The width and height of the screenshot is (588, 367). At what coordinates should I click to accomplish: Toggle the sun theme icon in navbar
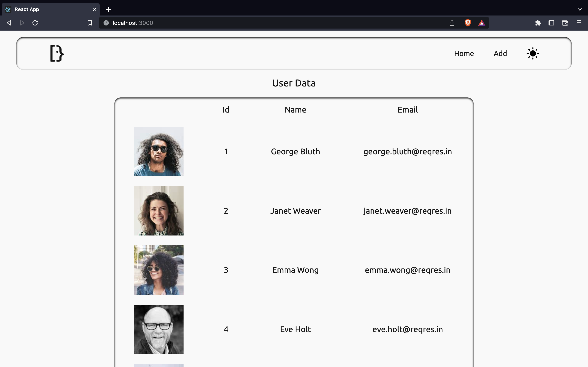tap(532, 53)
